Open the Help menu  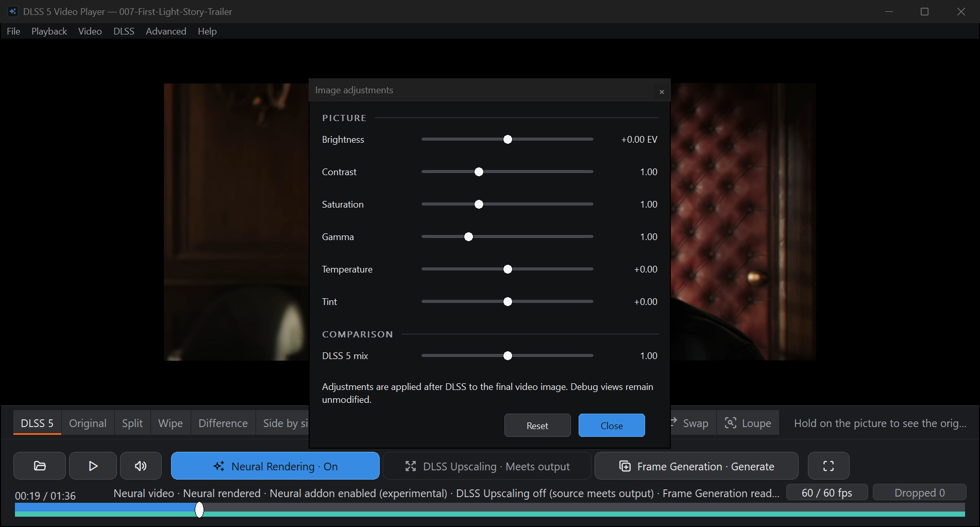tap(207, 31)
